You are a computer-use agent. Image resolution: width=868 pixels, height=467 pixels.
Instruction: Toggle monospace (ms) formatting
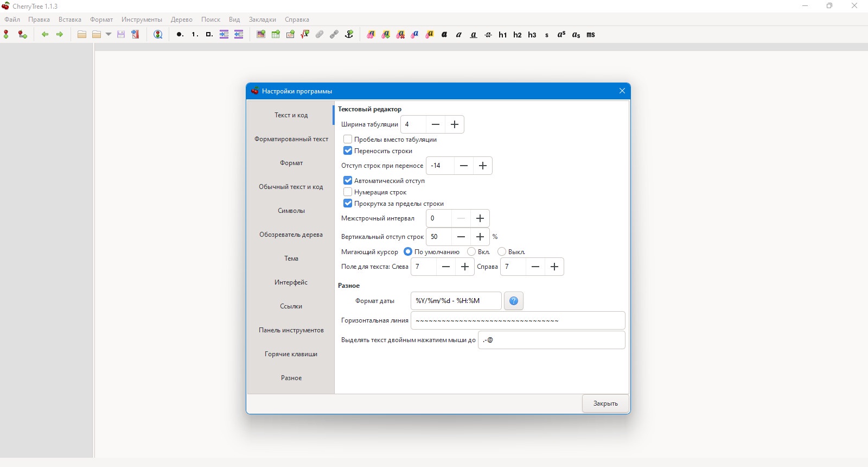[590, 34]
